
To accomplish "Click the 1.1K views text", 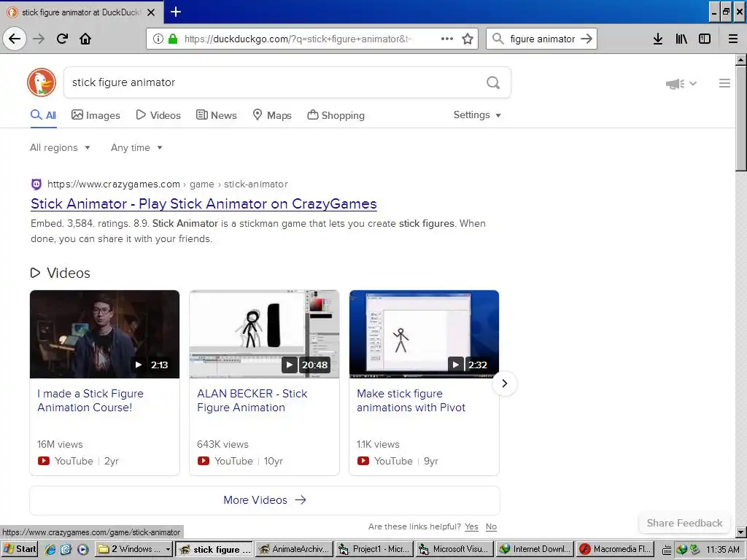I will pyautogui.click(x=379, y=444).
